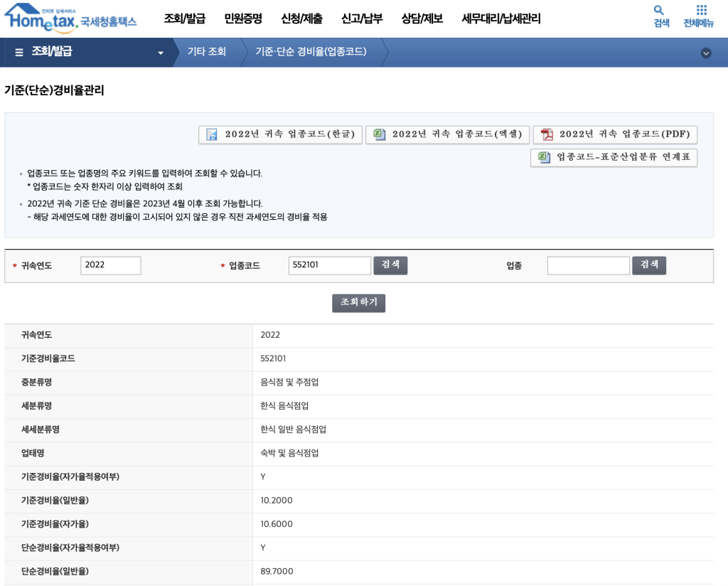Select the empty 업종 input field
The height and width of the screenshot is (586, 728).
(x=588, y=265)
